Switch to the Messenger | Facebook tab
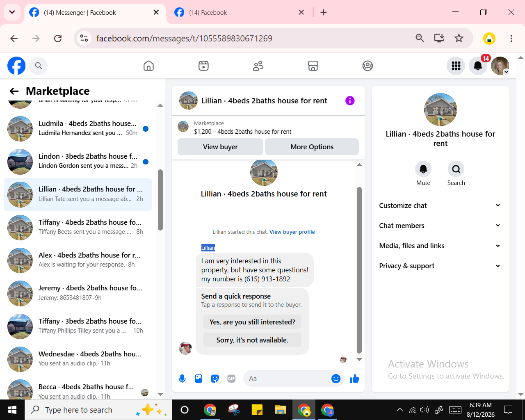The image size is (525, 420). (x=95, y=13)
